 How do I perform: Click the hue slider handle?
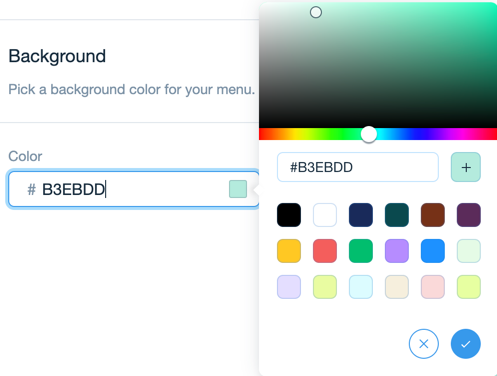click(x=369, y=134)
